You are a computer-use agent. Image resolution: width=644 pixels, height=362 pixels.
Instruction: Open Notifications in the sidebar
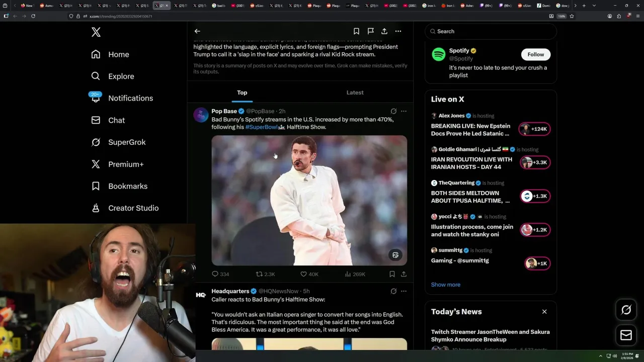click(122, 98)
